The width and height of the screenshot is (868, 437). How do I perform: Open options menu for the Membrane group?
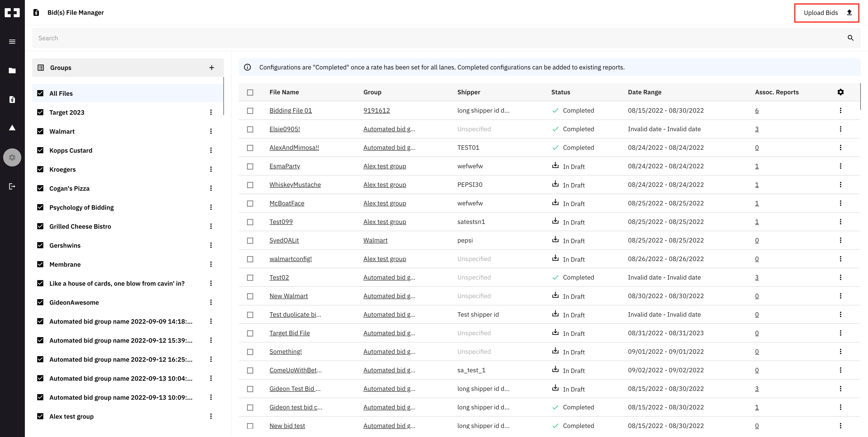tap(211, 264)
